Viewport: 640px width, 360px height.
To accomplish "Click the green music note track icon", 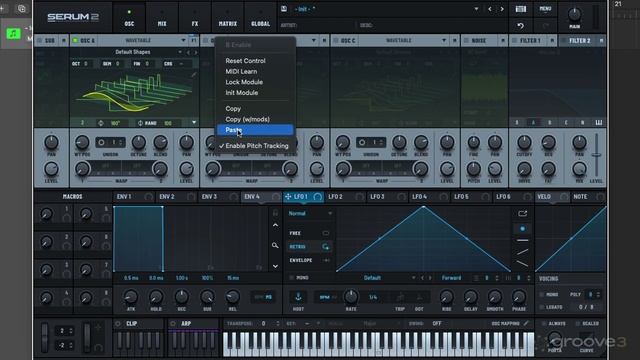I will pos(13,33).
